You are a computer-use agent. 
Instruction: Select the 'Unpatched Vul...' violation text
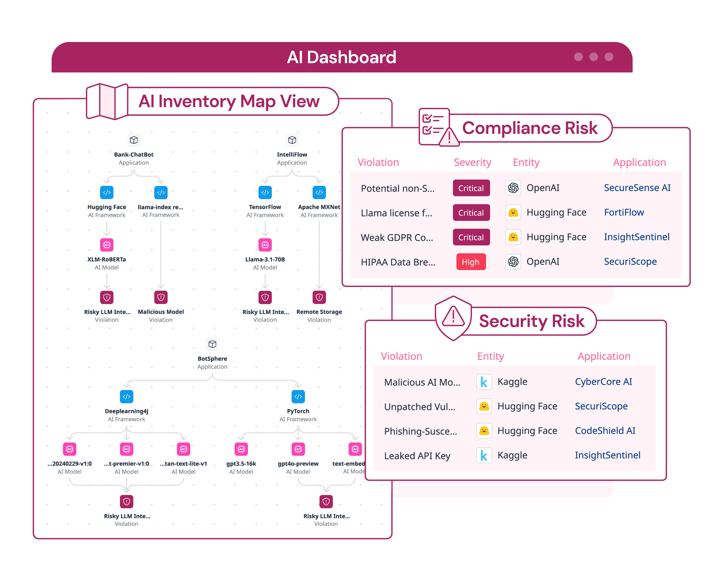pos(420,407)
